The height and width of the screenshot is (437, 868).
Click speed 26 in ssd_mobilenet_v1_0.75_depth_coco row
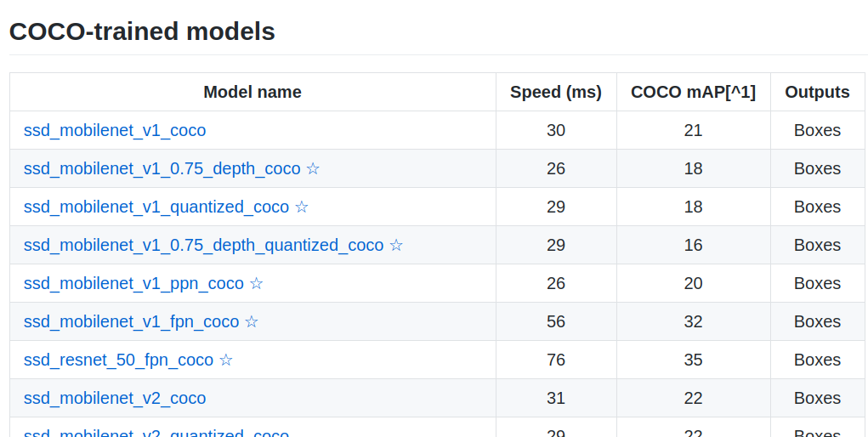(556, 168)
